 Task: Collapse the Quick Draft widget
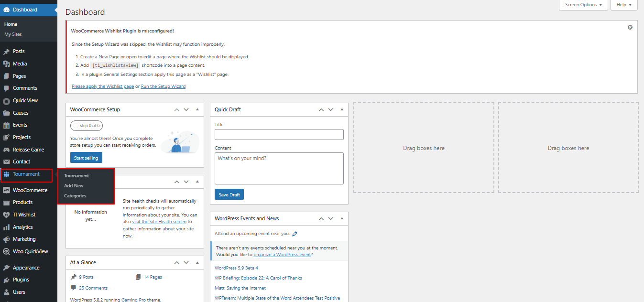click(x=341, y=109)
